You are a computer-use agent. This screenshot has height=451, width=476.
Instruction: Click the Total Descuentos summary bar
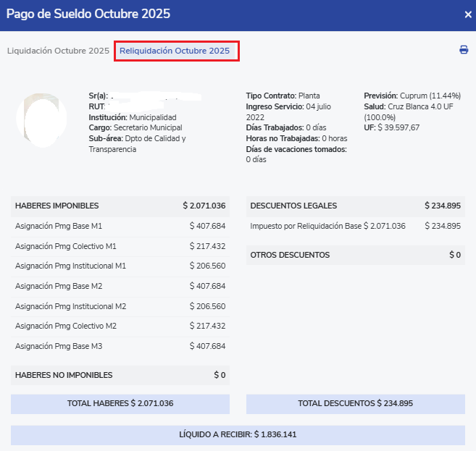click(355, 404)
